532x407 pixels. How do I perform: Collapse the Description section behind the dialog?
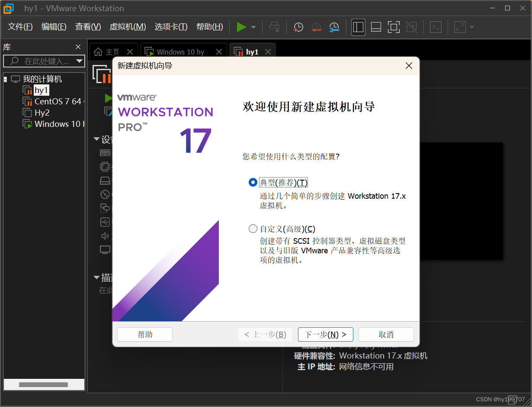[96, 278]
